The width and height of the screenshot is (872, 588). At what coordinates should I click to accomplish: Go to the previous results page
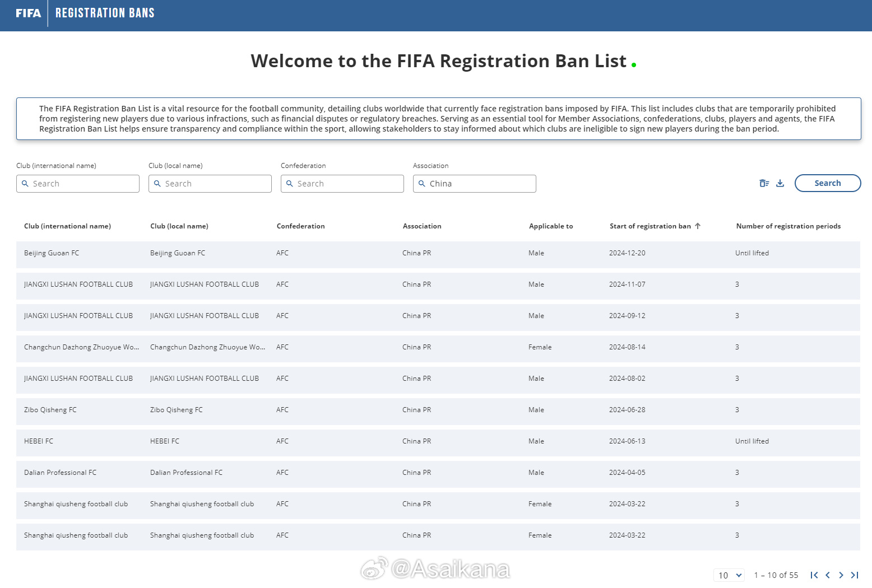pos(828,575)
